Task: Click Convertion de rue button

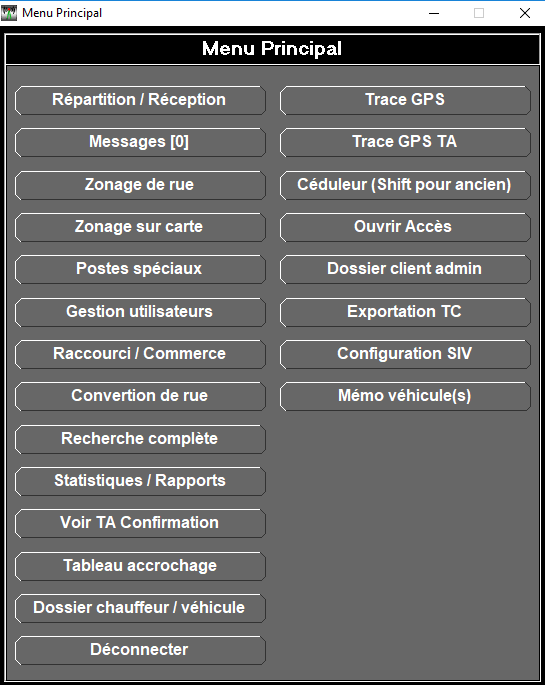Action: pyautogui.click(x=140, y=396)
